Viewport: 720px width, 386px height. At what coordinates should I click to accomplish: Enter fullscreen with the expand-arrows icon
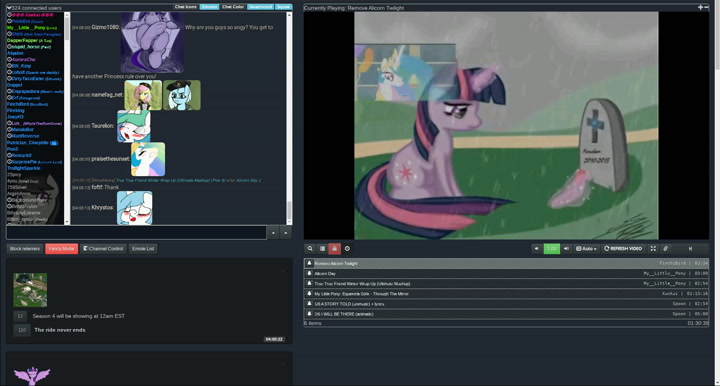click(x=653, y=249)
